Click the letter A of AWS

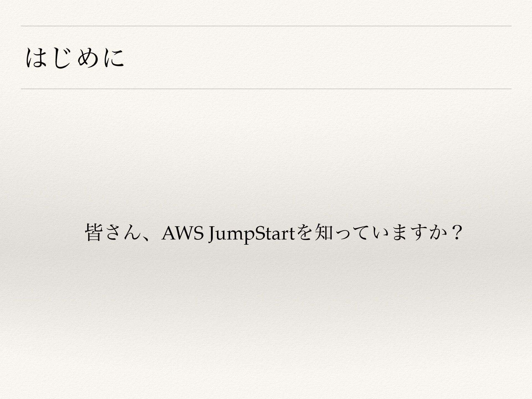coord(169,233)
